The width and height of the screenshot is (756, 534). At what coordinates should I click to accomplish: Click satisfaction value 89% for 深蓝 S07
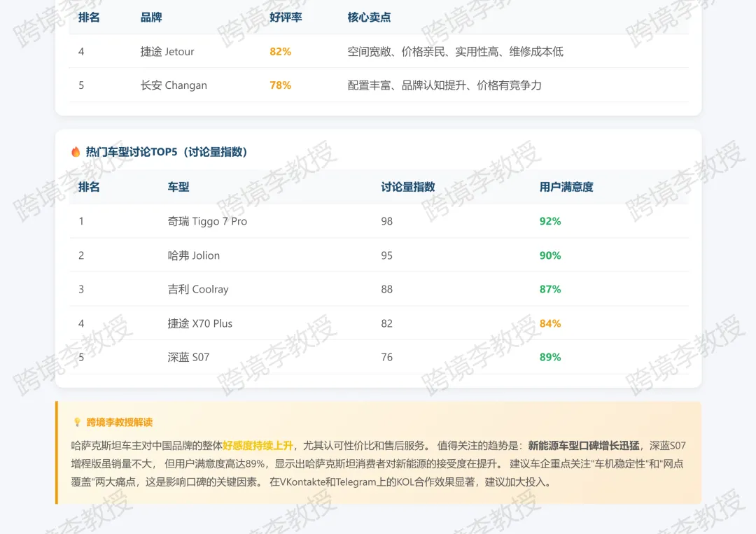pyautogui.click(x=550, y=357)
